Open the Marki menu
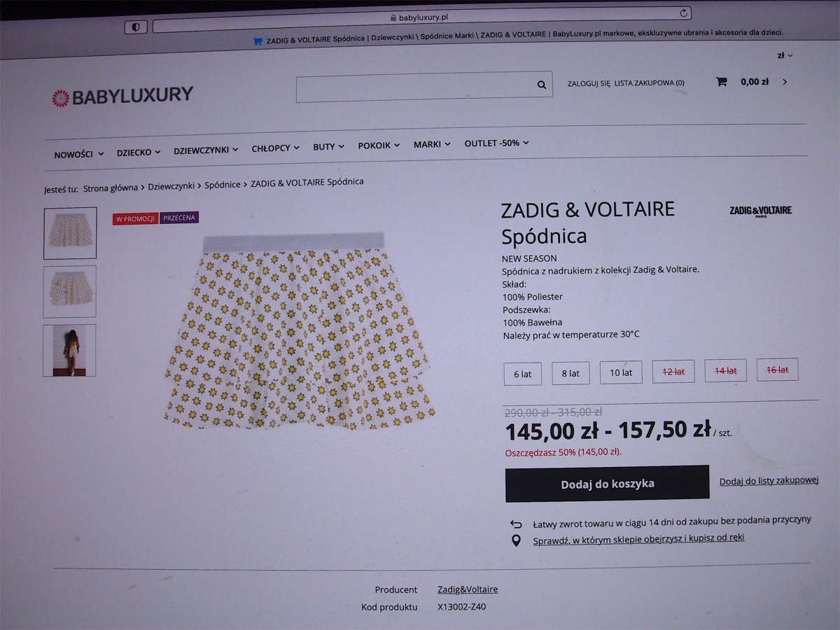The height and width of the screenshot is (630, 840). 432,144
